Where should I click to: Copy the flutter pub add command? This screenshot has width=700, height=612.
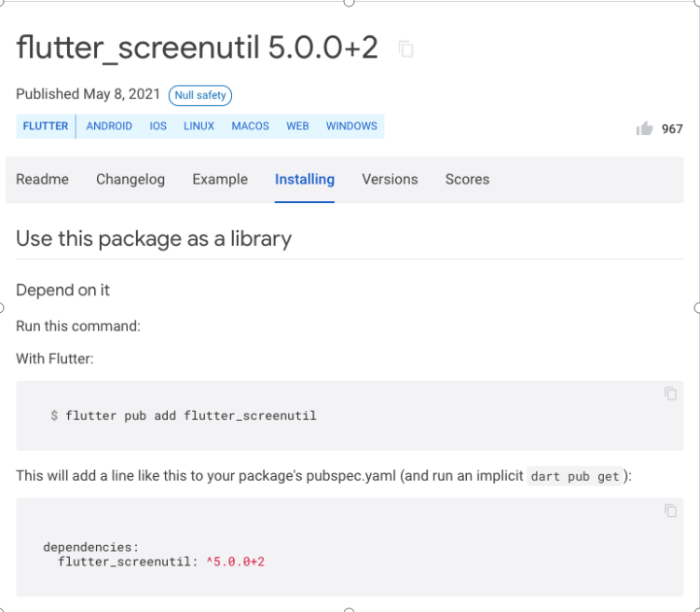point(670,393)
